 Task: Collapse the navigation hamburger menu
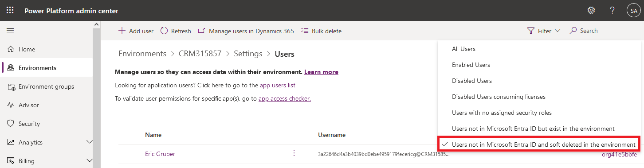(x=10, y=31)
